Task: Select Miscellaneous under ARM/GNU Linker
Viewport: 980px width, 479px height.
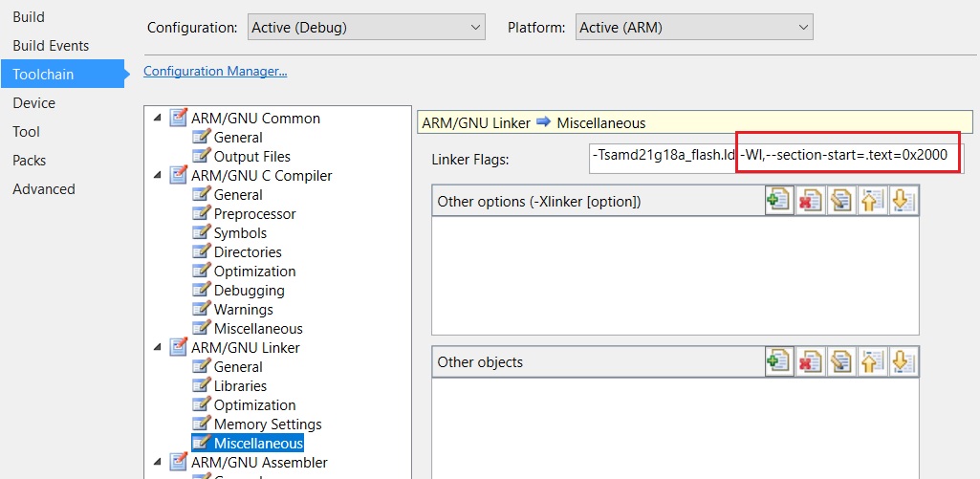Action: pos(258,444)
